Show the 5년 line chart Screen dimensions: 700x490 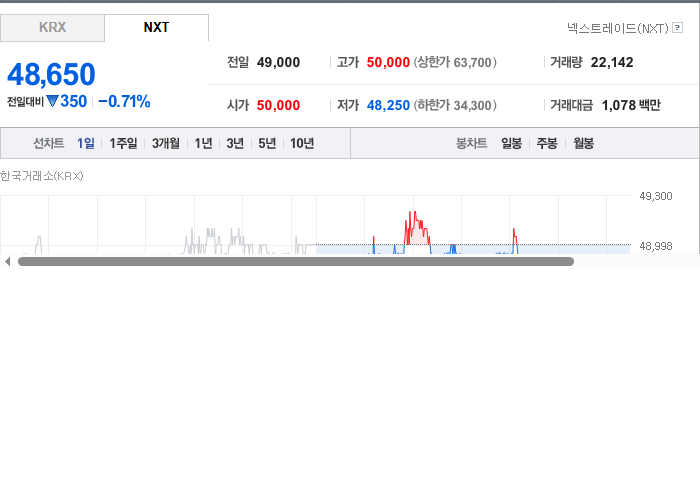267,143
